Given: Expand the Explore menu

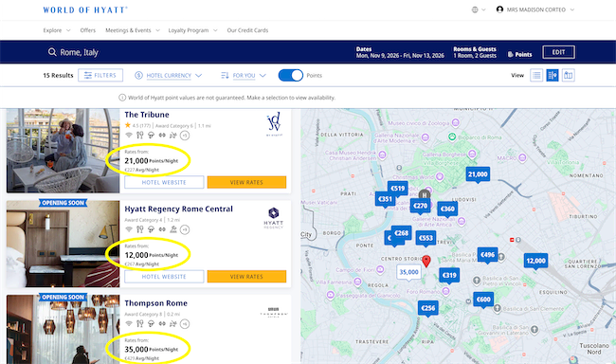Looking at the screenshot, I should (57, 30).
